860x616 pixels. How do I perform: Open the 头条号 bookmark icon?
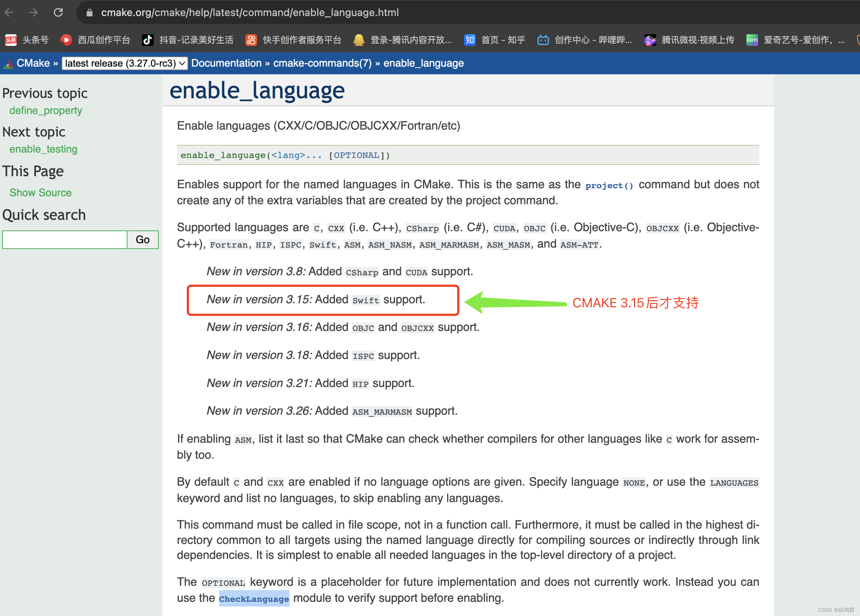[11, 40]
